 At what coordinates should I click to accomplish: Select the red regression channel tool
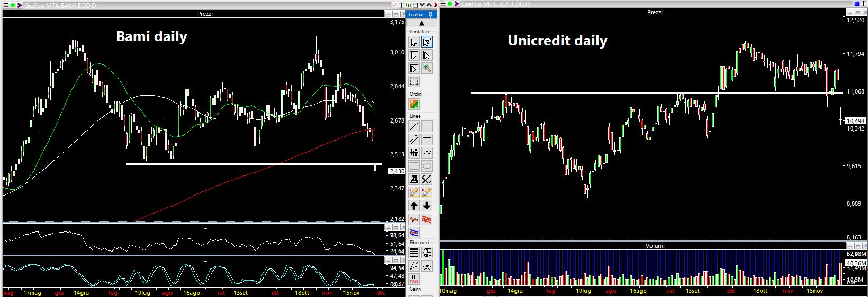point(427,219)
